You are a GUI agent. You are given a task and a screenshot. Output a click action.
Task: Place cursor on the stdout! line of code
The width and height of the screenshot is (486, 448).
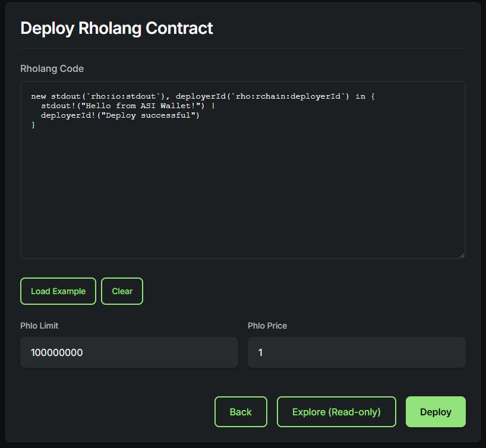coord(126,105)
